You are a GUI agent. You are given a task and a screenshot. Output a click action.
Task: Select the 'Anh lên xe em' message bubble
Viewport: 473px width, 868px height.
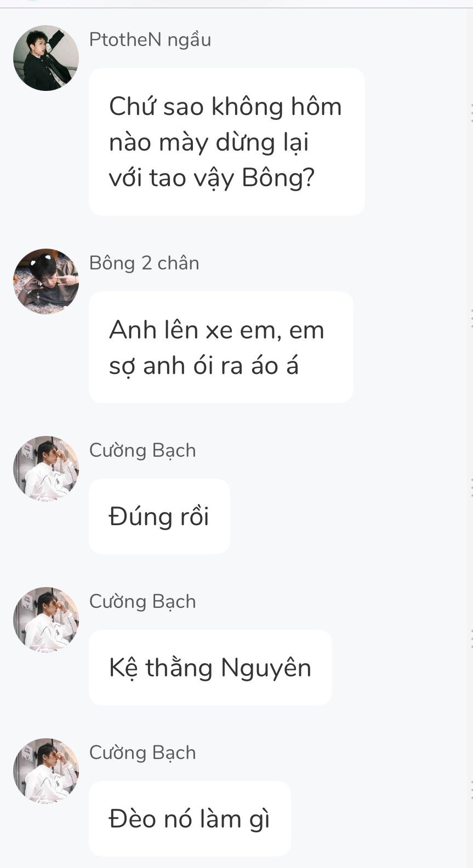221,347
